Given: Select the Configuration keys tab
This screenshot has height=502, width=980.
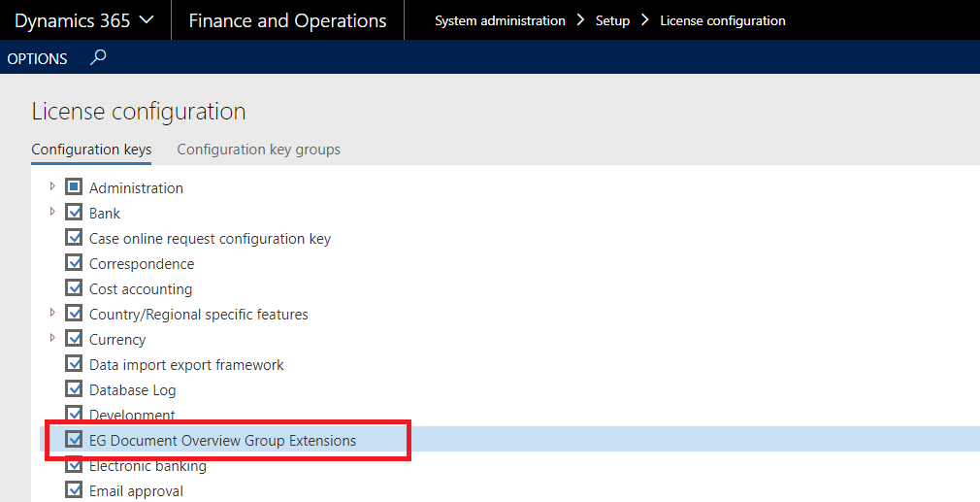Looking at the screenshot, I should (x=91, y=150).
